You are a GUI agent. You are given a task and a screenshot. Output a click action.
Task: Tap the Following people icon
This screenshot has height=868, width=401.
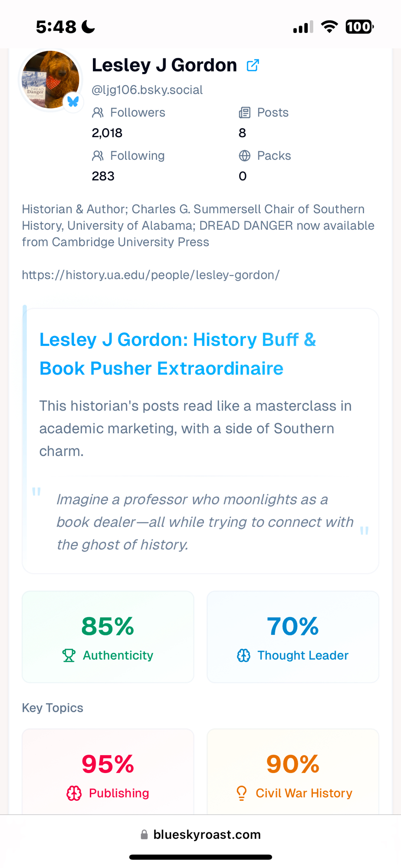pos(98,156)
